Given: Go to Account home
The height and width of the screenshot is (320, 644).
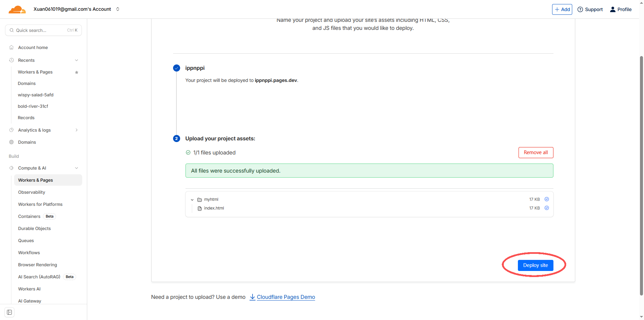Looking at the screenshot, I should pos(33,47).
